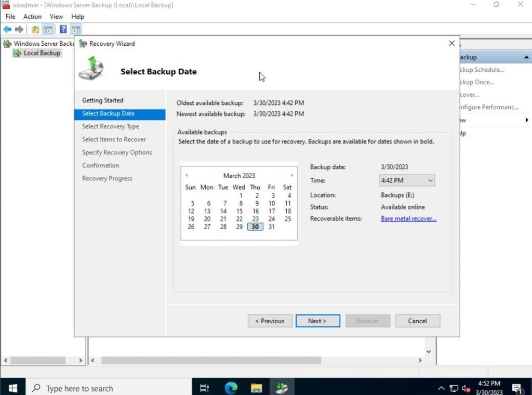Click the Next button in the Recovery Wizard

point(317,321)
